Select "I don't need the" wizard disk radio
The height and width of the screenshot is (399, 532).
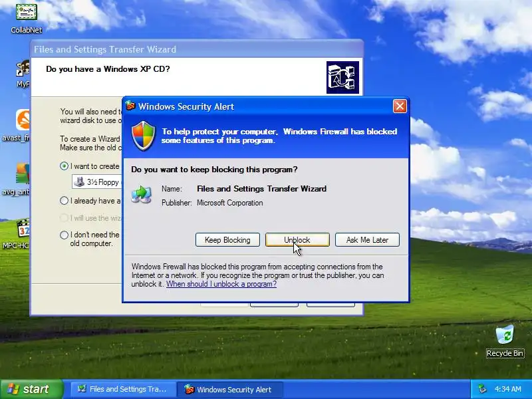point(64,235)
